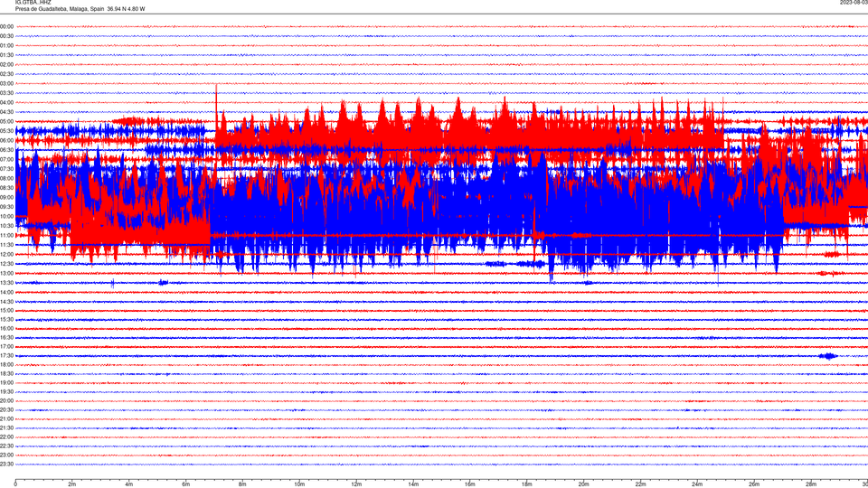Viewport: 868px width, 488px height.
Task: Pick the 02:30 time row label
Action: click(6, 74)
